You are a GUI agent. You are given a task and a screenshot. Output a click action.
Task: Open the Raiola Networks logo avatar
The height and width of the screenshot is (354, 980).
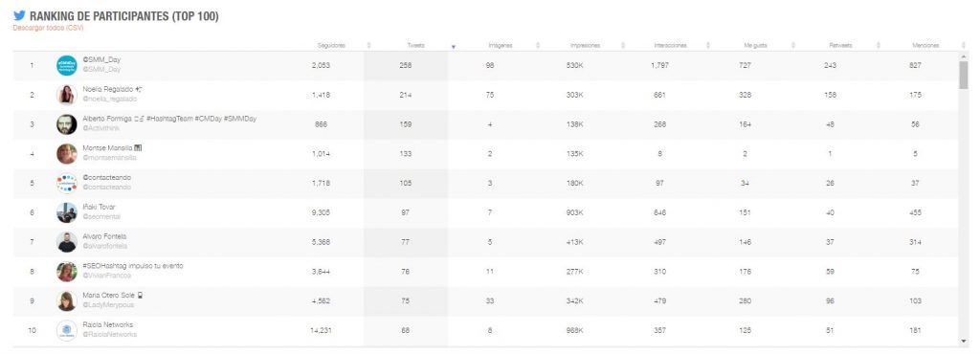(x=66, y=330)
